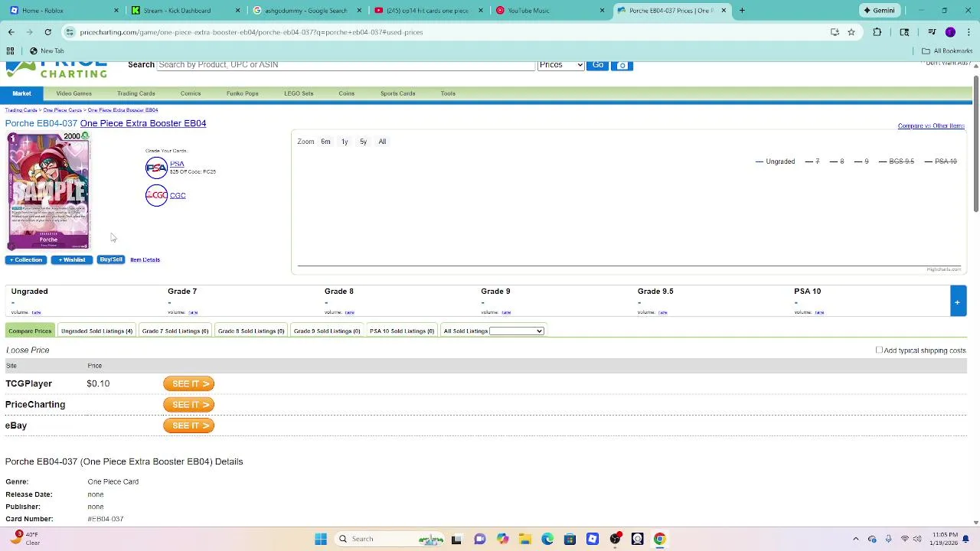This screenshot has height=551, width=980.
Task: Open the Tools nav menu
Action: (448, 93)
